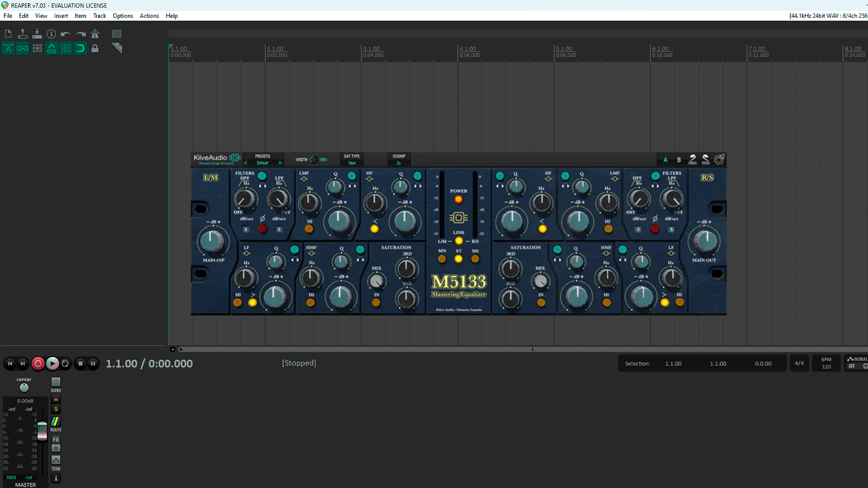The width and height of the screenshot is (868, 488).
Task: Click the locking padlock icon
Action: point(95,48)
